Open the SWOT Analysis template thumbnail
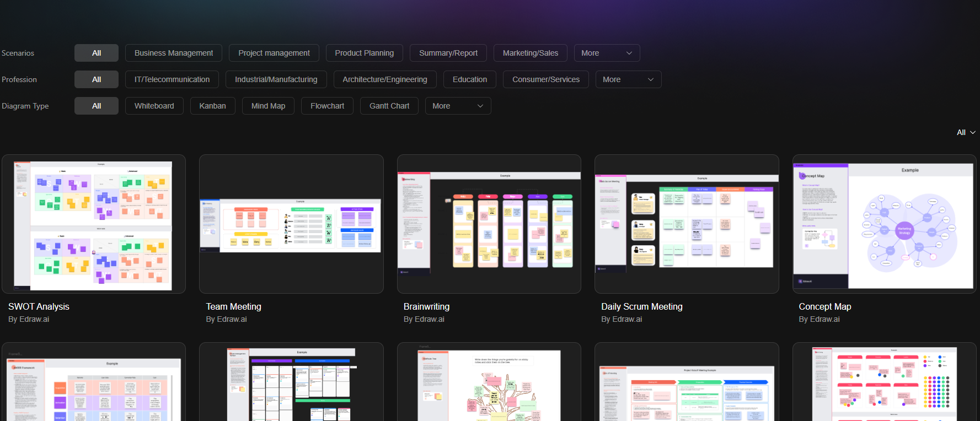980x421 pixels. point(94,224)
